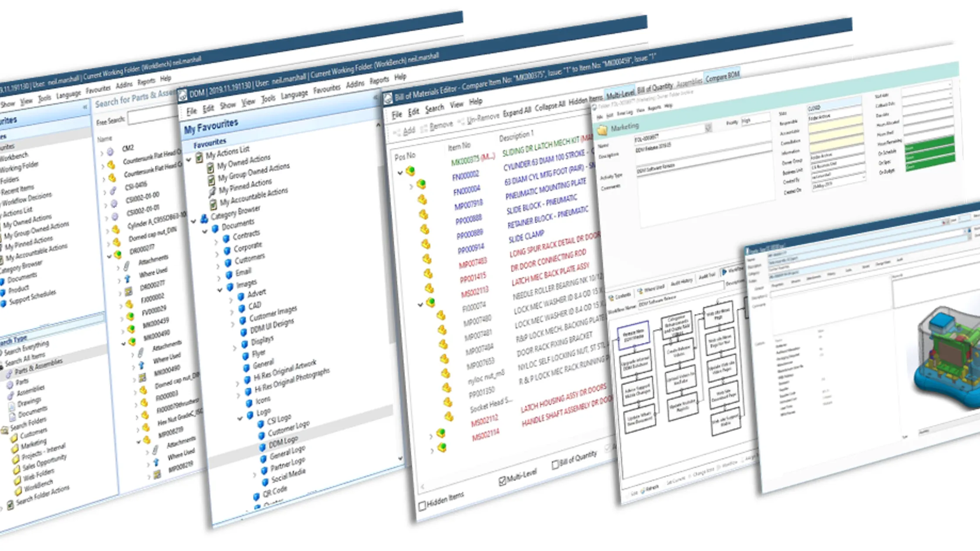Click Collapse All in BOM Editor toolbar
980x551 pixels.
click(550, 106)
